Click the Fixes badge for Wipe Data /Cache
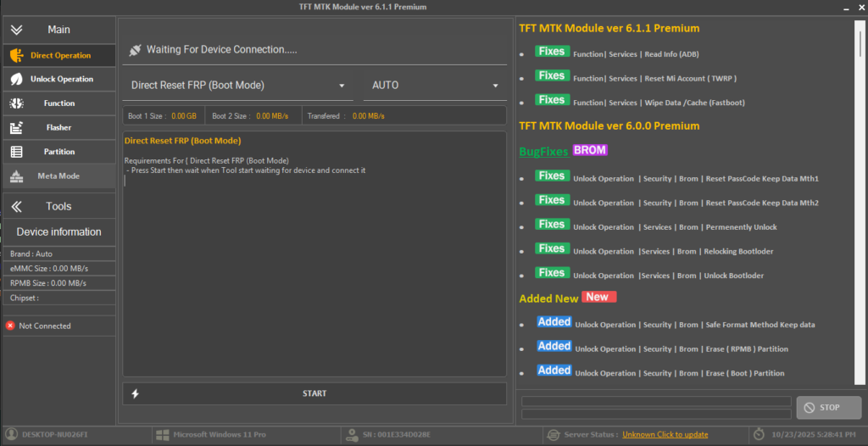The height and width of the screenshot is (446, 868). pos(552,100)
